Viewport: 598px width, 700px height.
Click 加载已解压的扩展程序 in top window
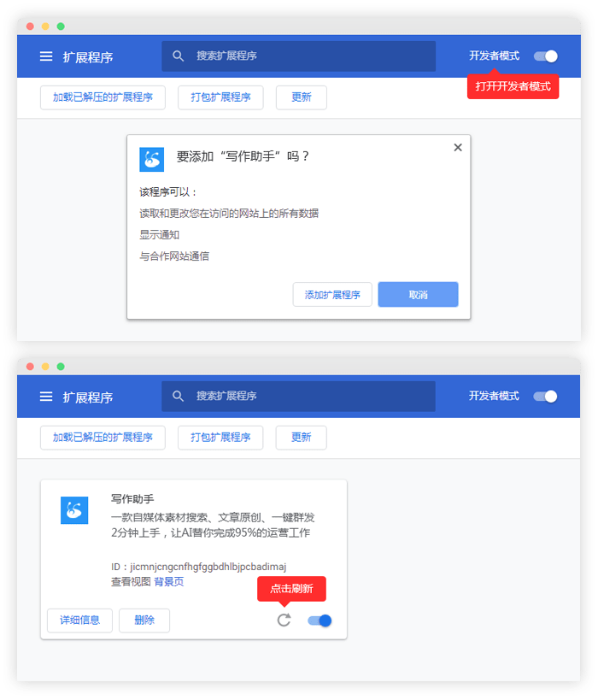click(103, 97)
